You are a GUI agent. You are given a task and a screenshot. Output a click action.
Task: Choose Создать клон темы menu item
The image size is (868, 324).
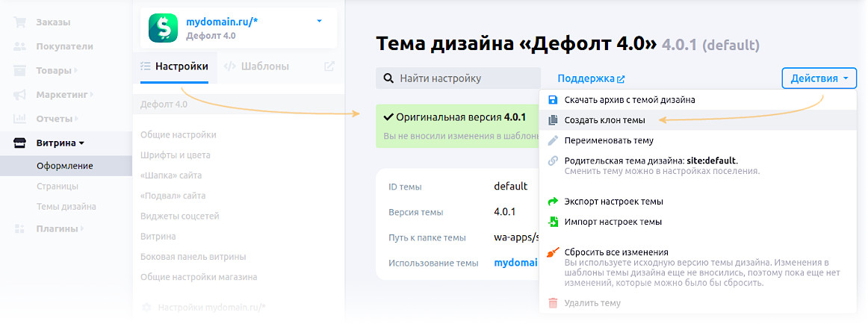pyautogui.click(x=604, y=120)
